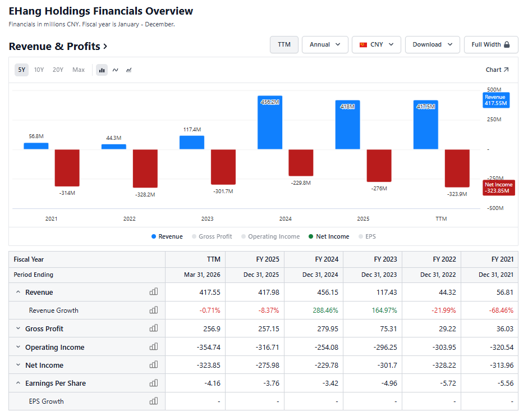Click the Full Width lock button
The image size is (528, 420).
pos(491,44)
